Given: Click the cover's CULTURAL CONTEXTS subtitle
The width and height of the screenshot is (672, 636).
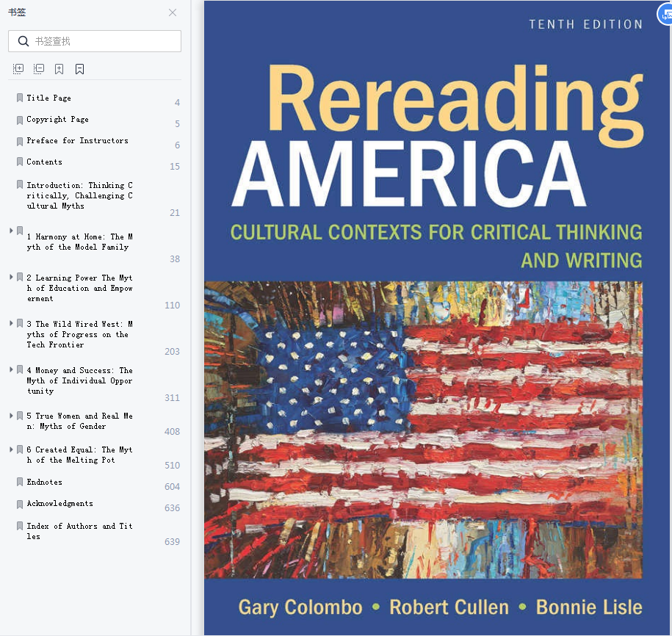Looking at the screenshot, I should [x=436, y=246].
